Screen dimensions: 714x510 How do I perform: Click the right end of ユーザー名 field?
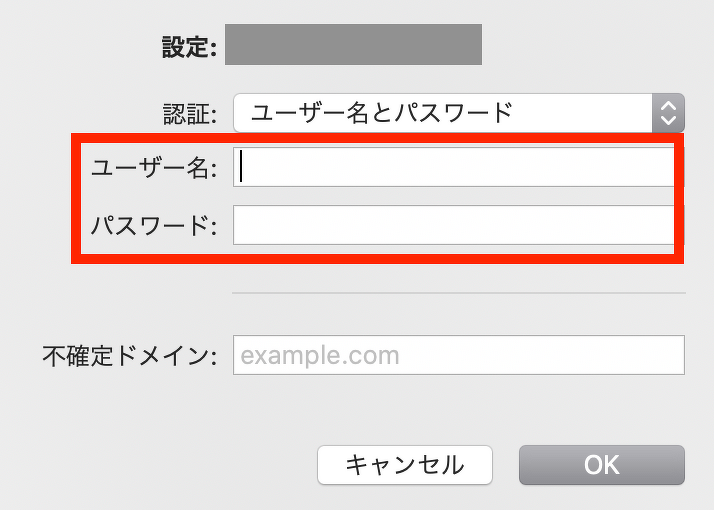(660, 168)
